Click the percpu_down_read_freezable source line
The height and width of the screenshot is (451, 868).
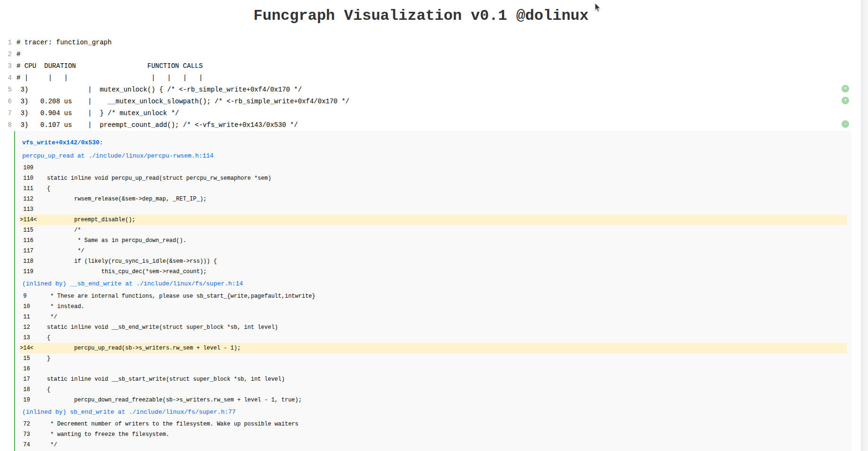188,400
